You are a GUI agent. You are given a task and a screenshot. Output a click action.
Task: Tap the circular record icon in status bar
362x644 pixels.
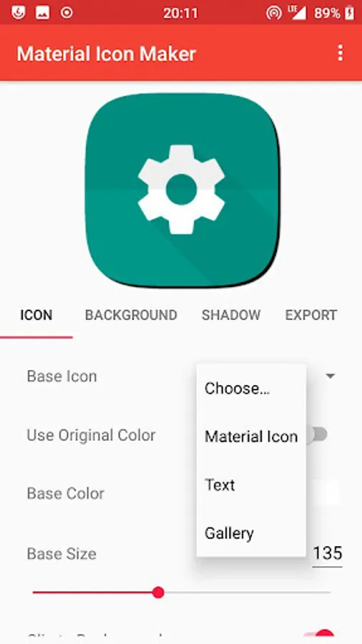tap(66, 13)
